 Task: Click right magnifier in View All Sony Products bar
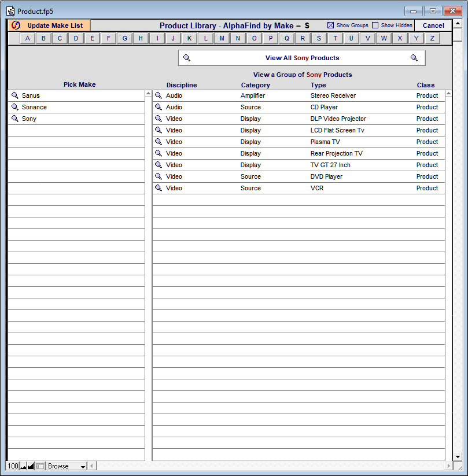[414, 58]
